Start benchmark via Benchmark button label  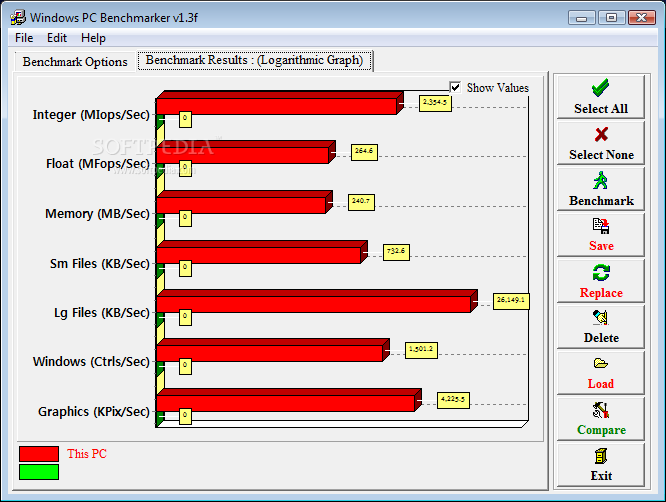point(601,200)
